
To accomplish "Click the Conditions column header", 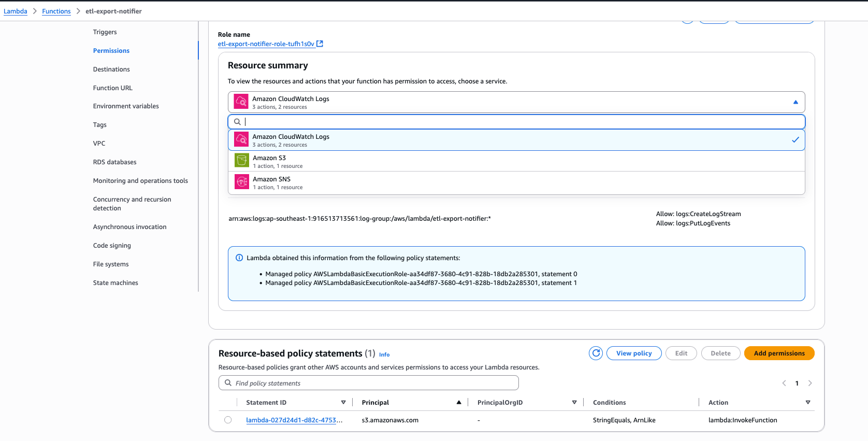I will click(x=609, y=403).
